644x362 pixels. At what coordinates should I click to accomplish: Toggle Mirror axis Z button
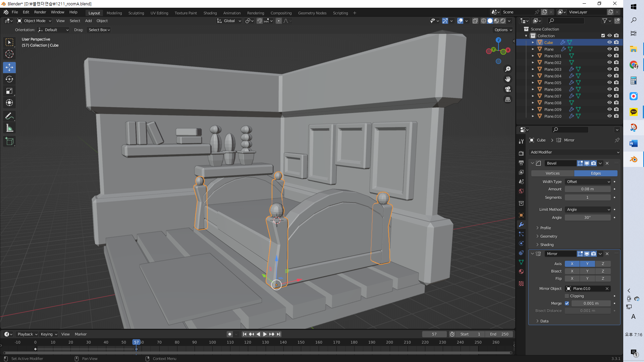pyautogui.click(x=603, y=264)
